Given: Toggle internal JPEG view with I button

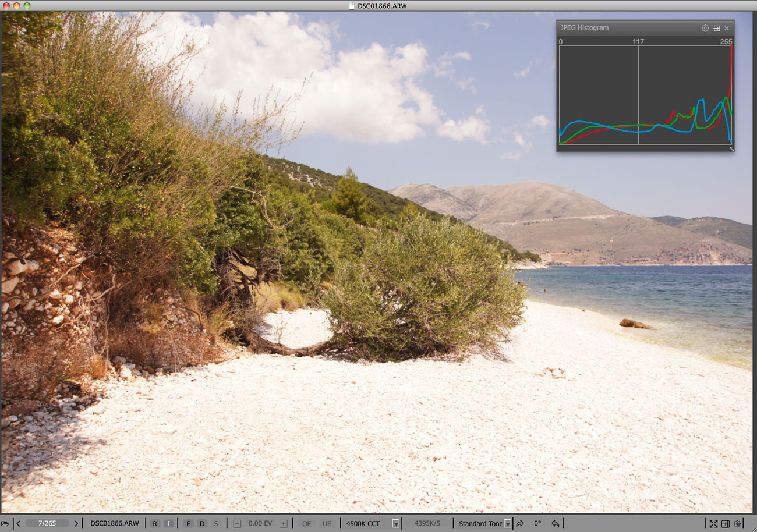Looking at the screenshot, I should click(x=168, y=523).
